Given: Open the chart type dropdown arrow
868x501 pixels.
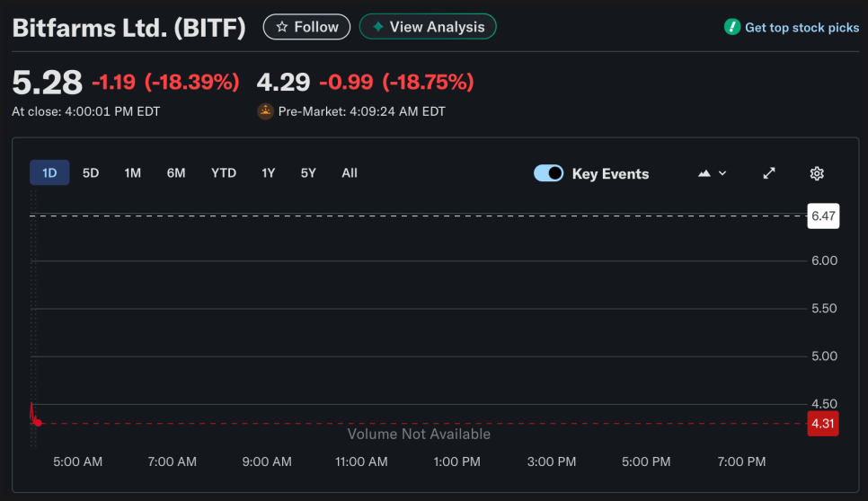Looking at the screenshot, I should coord(722,173).
